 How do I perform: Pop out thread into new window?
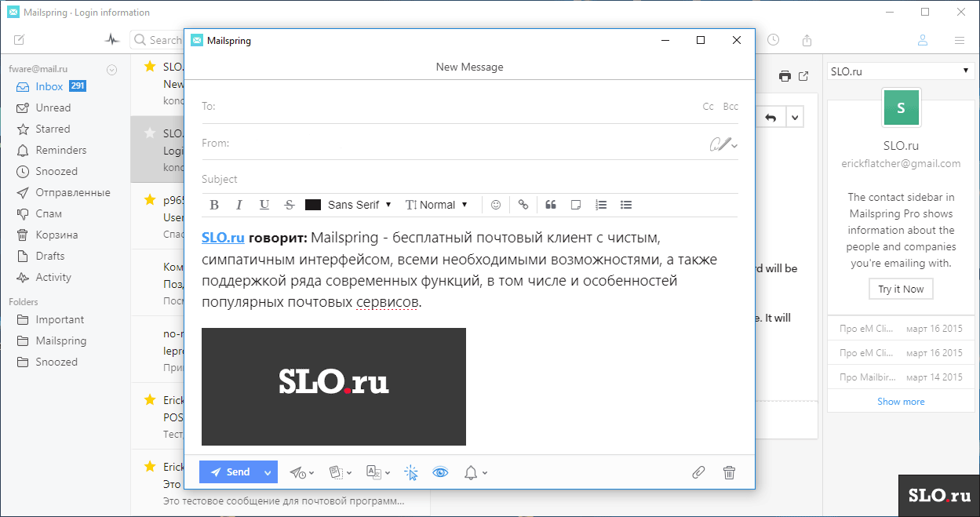click(803, 76)
